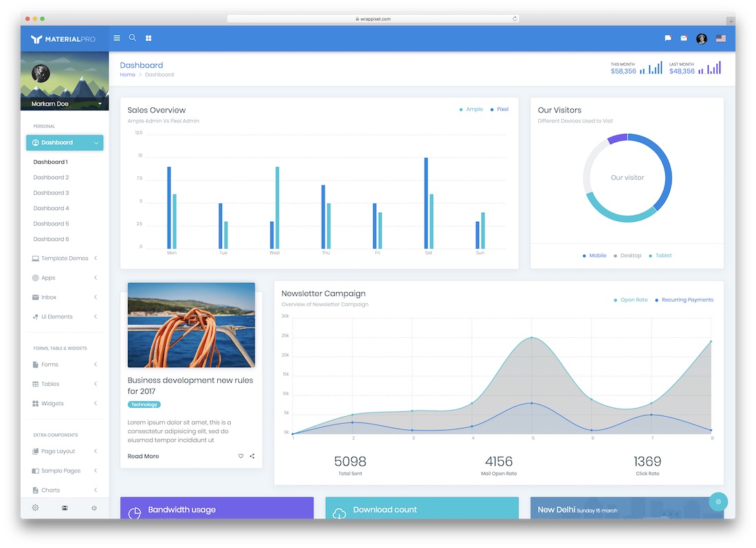Toggle the Desktop legend under Our Visitors
The width and height of the screenshot is (756, 548).
627,255
